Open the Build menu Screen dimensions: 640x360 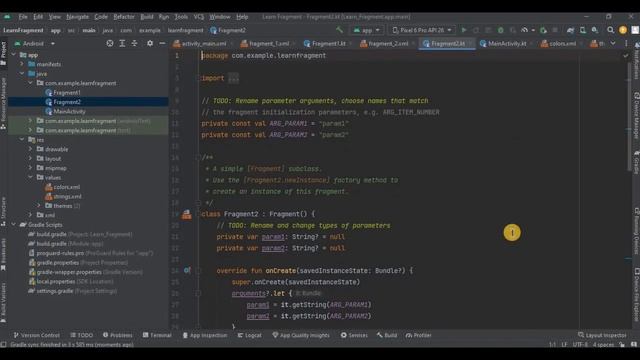pyautogui.click(x=147, y=17)
